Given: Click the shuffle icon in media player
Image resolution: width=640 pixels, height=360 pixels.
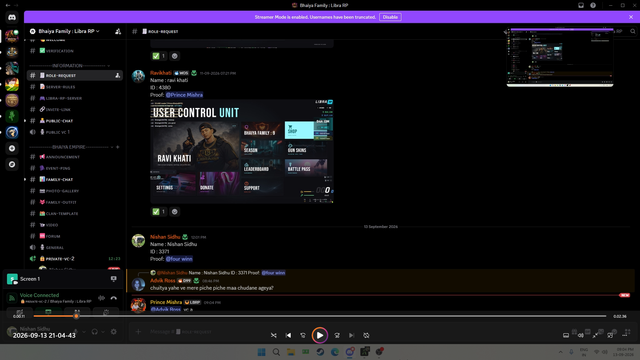Looking at the screenshot, I should coord(273,335).
